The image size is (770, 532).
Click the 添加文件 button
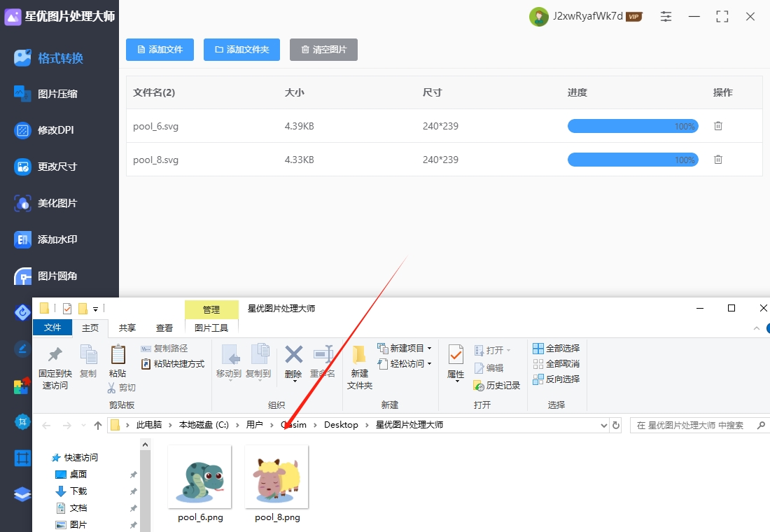pos(160,50)
